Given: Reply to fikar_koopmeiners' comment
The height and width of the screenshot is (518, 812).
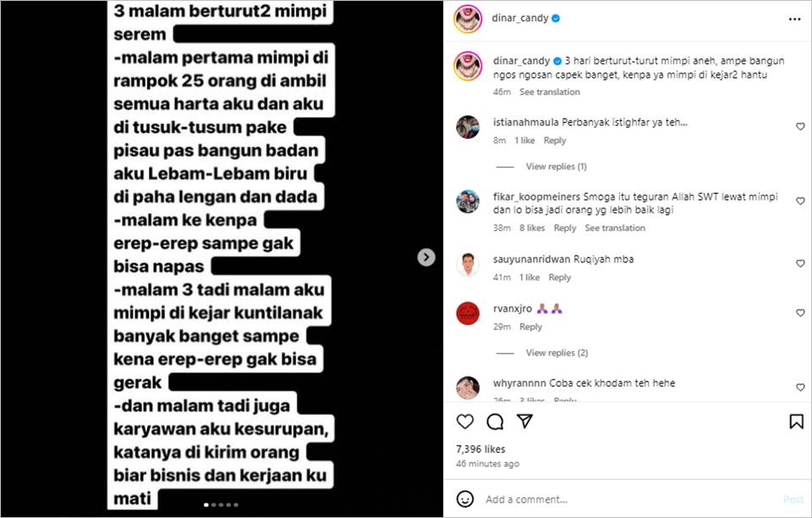Looking at the screenshot, I should coord(564,228).
